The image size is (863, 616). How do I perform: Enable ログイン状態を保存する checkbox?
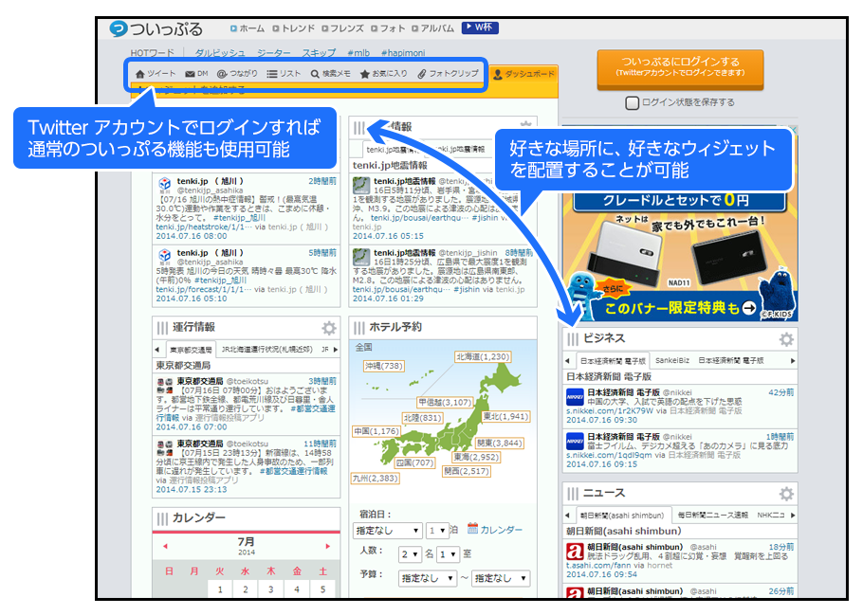(633, 103)
